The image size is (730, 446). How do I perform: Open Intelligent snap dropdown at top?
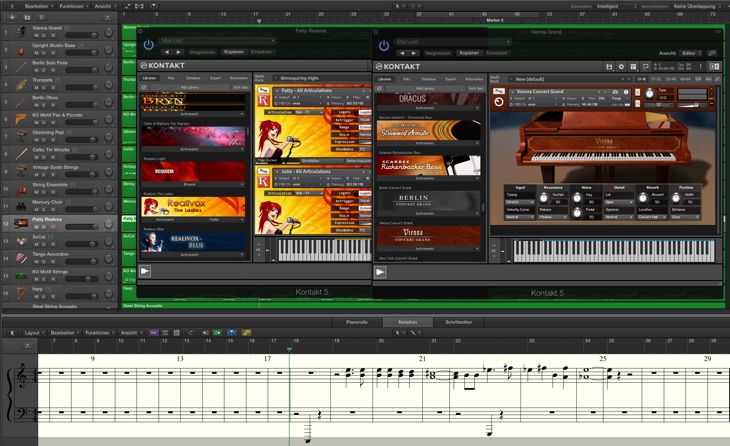click(x=616, y=6)
